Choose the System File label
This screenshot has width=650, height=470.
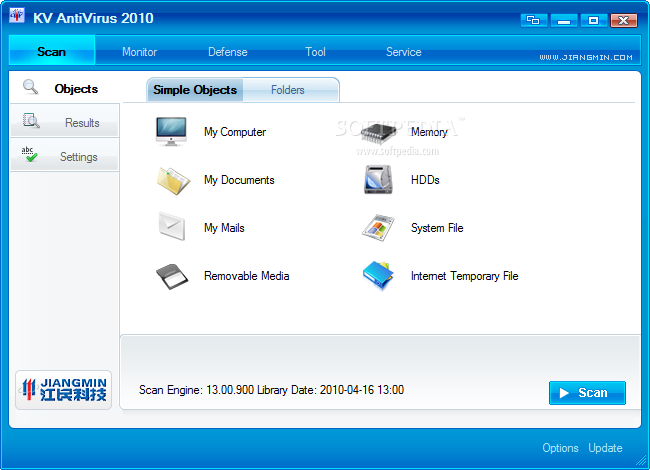point(437,228)
